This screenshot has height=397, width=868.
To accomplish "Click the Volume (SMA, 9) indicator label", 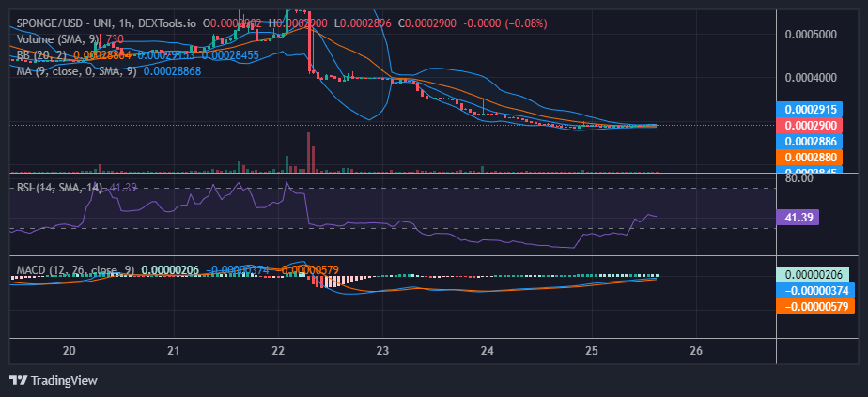I will [x=58, y=39].
